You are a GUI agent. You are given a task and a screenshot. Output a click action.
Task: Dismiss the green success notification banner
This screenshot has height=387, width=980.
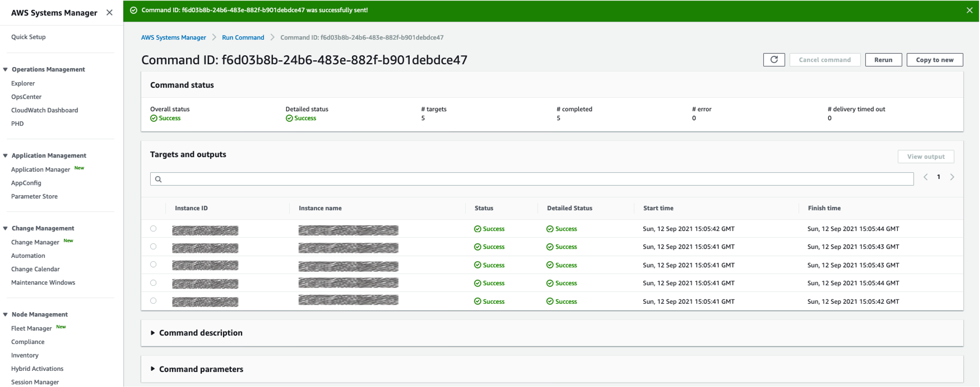pyautogui.click(x=969, y=10)
